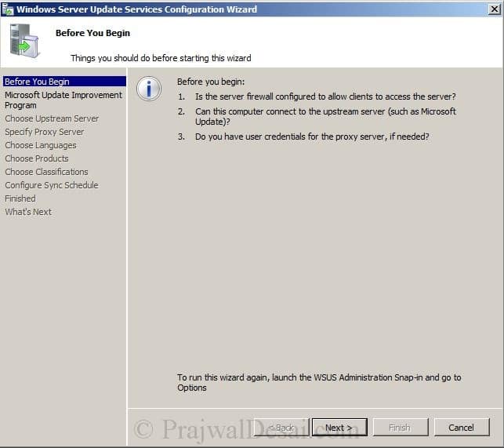
Task: Click the WSUS Administration Snap-in note
Action: 319,382
